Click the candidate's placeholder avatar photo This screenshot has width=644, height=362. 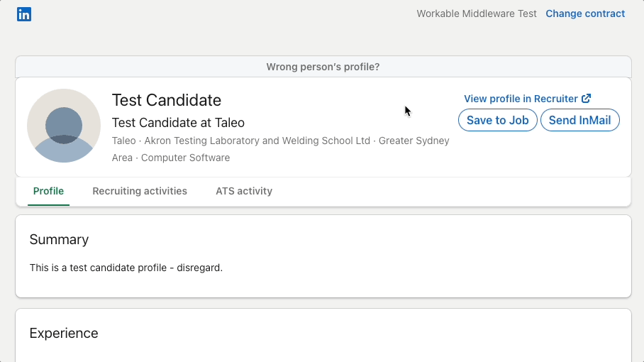pos(64,126)
